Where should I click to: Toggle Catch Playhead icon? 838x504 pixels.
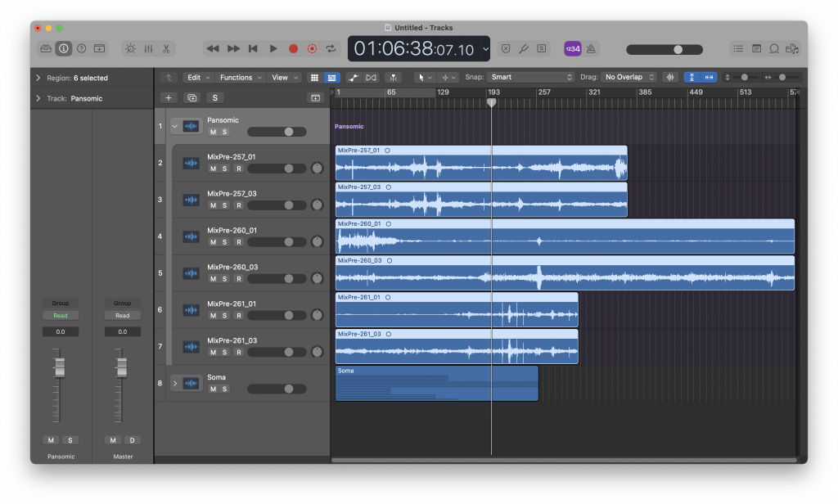[x=394, y=78]
